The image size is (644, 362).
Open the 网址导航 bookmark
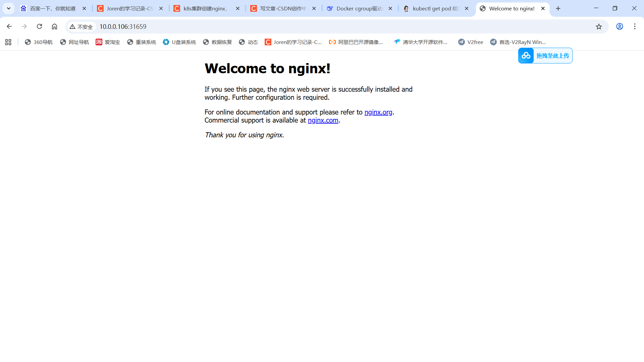pyautogui.click(x=74, y=42)
